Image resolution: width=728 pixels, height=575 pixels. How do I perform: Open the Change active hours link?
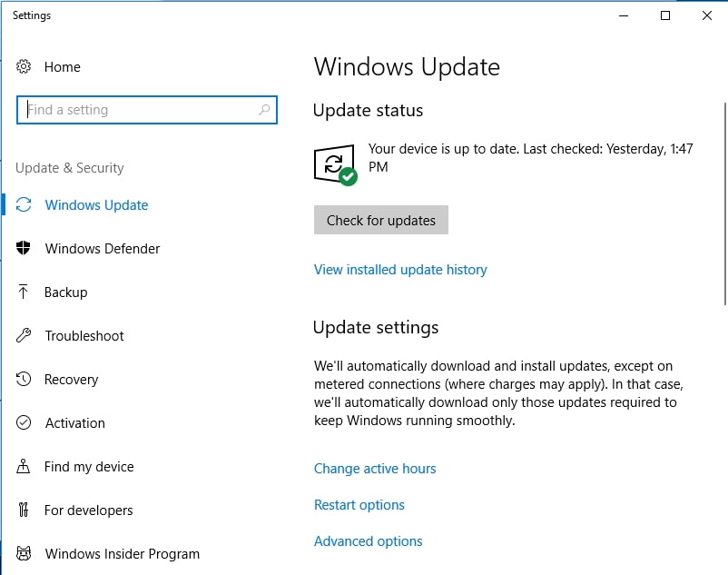[375, 468]
